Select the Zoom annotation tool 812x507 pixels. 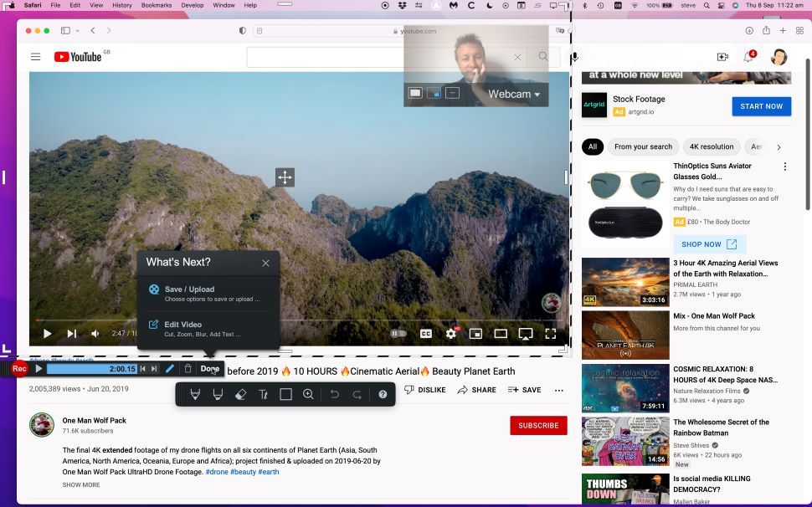pyautogui.click(x=308, y=394)
